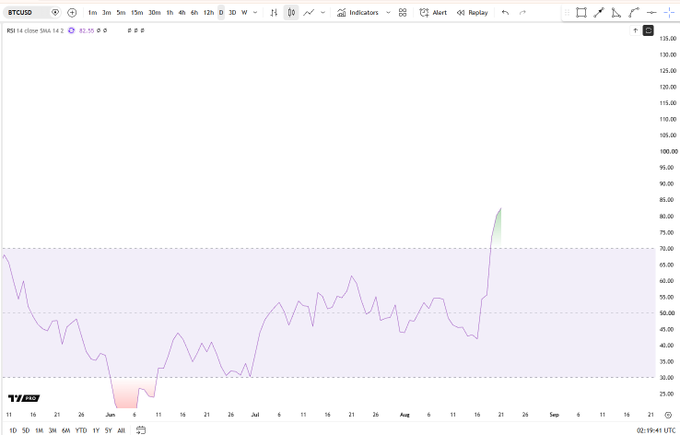Viewport: 680px width, 435px height.
Task: Select the triangle drawing tool
Action: 616,13
